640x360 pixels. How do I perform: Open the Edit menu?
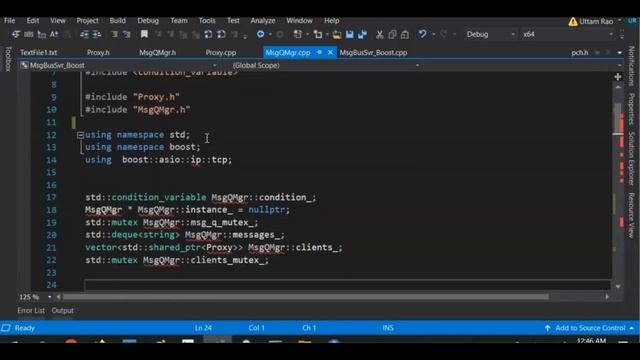tap(33, 21)
